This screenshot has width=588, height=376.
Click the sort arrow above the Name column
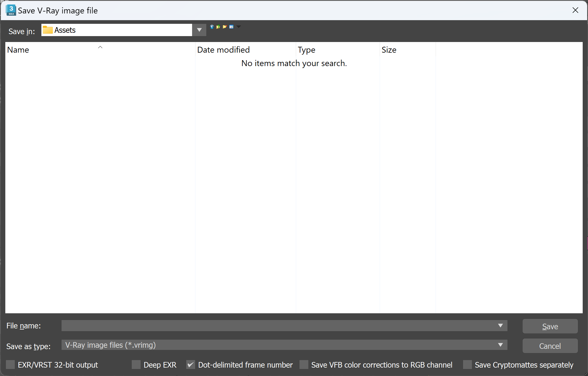[100, 48]
